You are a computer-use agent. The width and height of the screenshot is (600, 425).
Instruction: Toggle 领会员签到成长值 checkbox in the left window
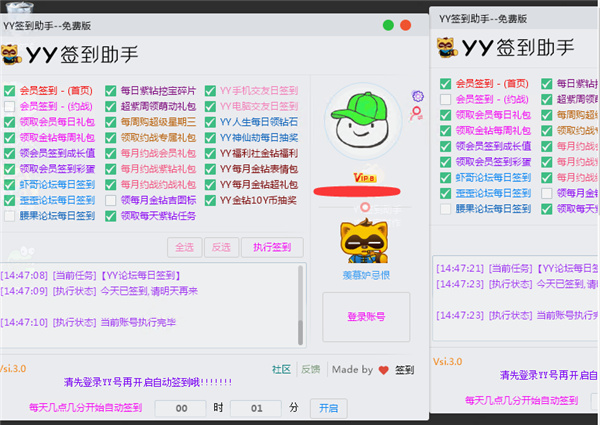[x=10, y=153]
